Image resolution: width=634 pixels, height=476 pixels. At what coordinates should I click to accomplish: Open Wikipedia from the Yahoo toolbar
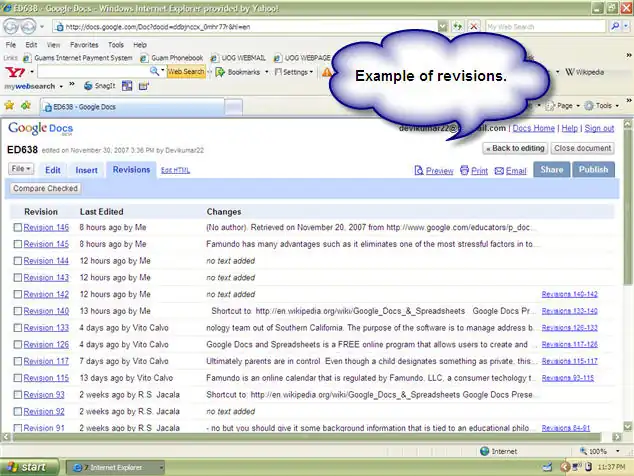pos(581,72)
